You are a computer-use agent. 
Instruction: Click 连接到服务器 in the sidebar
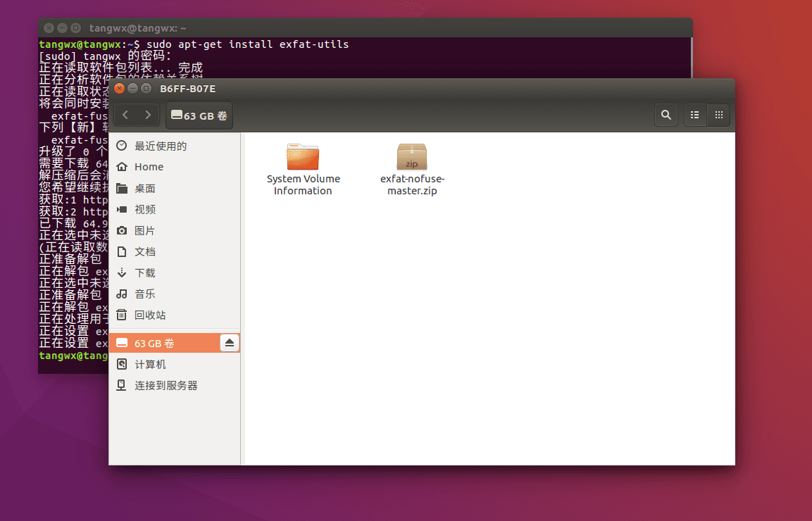click(x=165, y=385)
